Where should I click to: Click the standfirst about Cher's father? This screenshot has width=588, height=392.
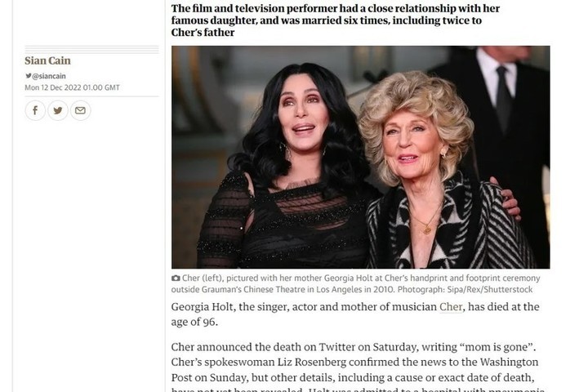click(336, 20)
